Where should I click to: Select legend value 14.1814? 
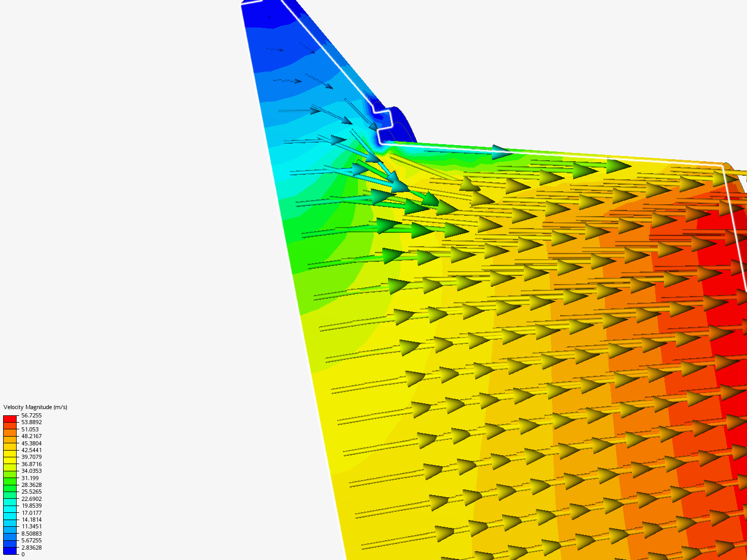point(31,520)
